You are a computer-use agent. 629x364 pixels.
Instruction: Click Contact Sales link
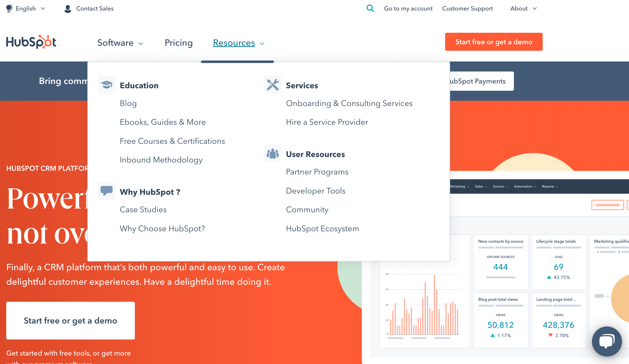click(x=95, y=8)
